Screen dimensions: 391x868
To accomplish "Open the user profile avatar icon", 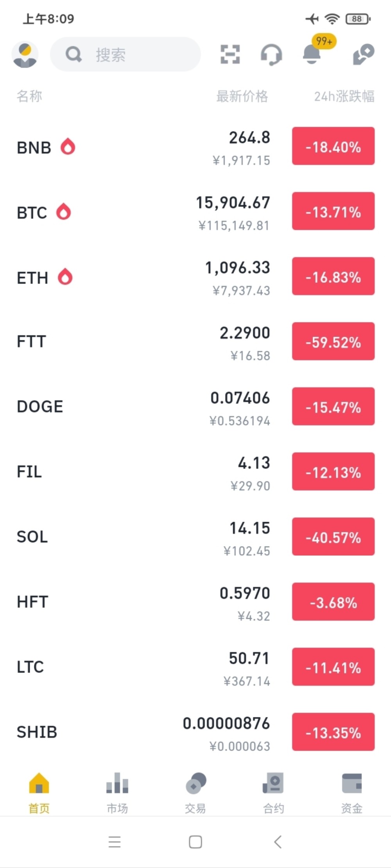I will click(x=25, y=54).
